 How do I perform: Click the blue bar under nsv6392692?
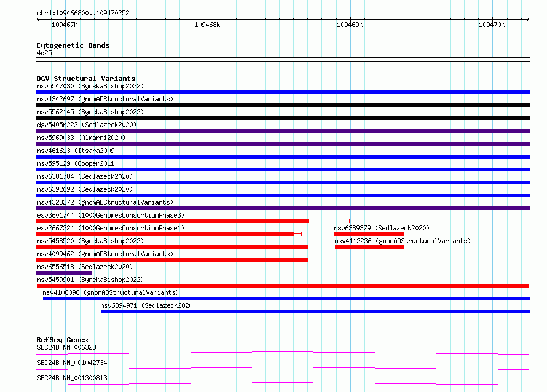283,195
